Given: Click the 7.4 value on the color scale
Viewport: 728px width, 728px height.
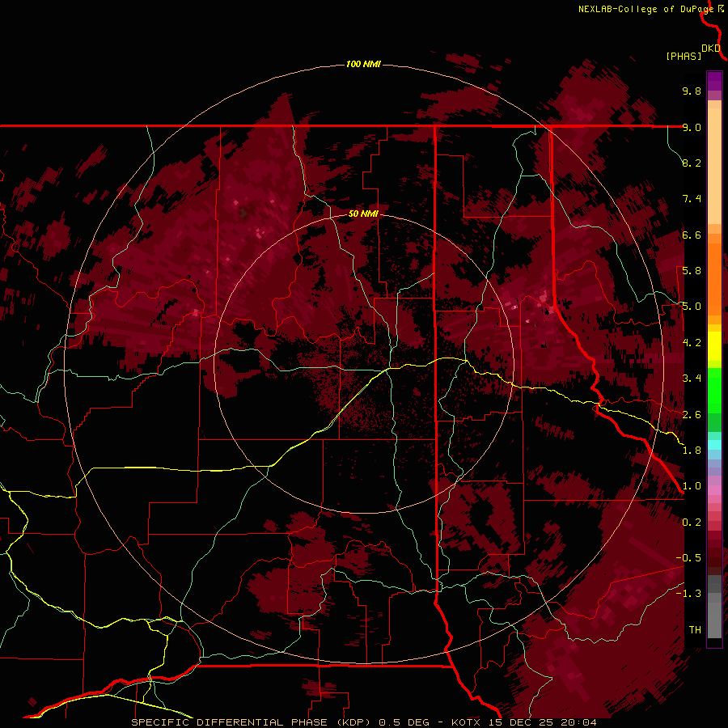Looking at the screenshot, I should 692,199.
